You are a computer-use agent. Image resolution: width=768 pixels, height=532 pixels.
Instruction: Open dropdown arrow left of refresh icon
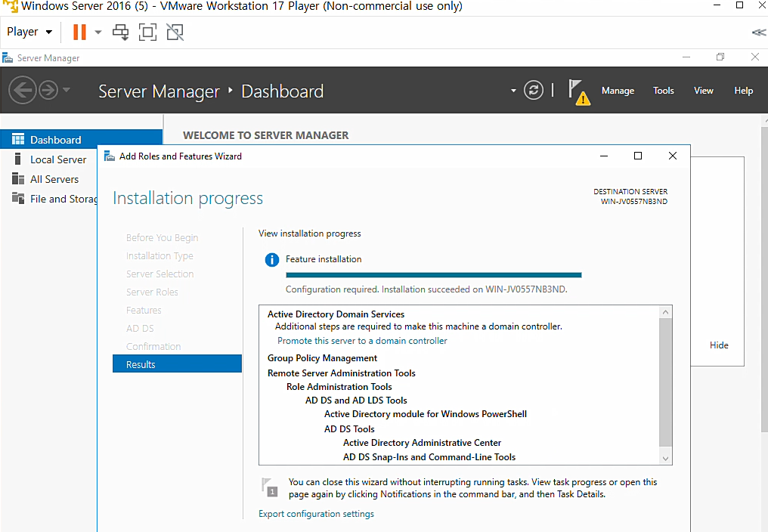click(x=513, y=91)
